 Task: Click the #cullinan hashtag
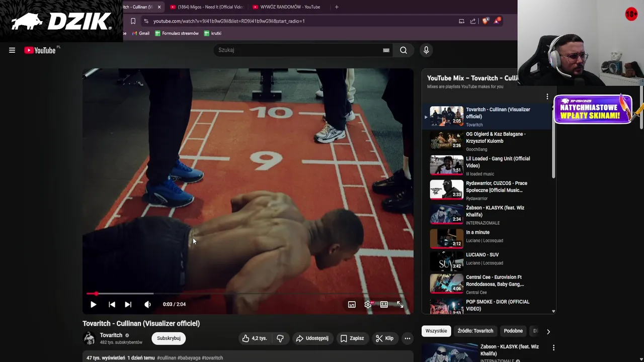click(x=167, y=358)
